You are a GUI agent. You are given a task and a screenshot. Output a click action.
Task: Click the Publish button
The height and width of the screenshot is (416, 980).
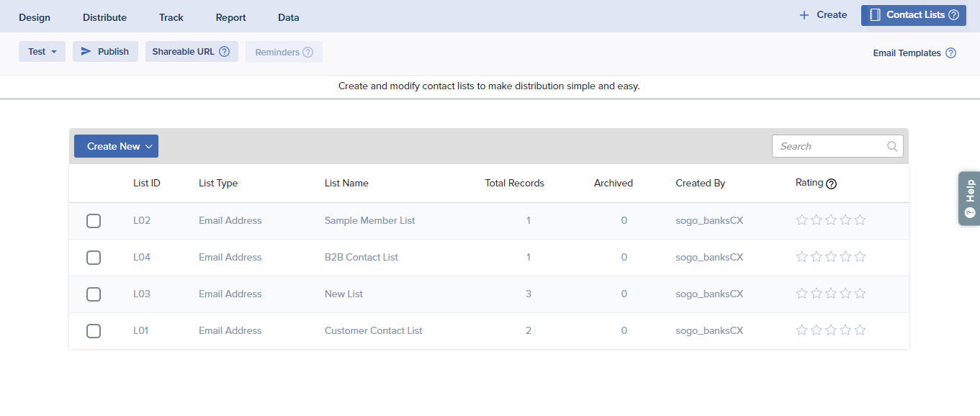[105, 52]
